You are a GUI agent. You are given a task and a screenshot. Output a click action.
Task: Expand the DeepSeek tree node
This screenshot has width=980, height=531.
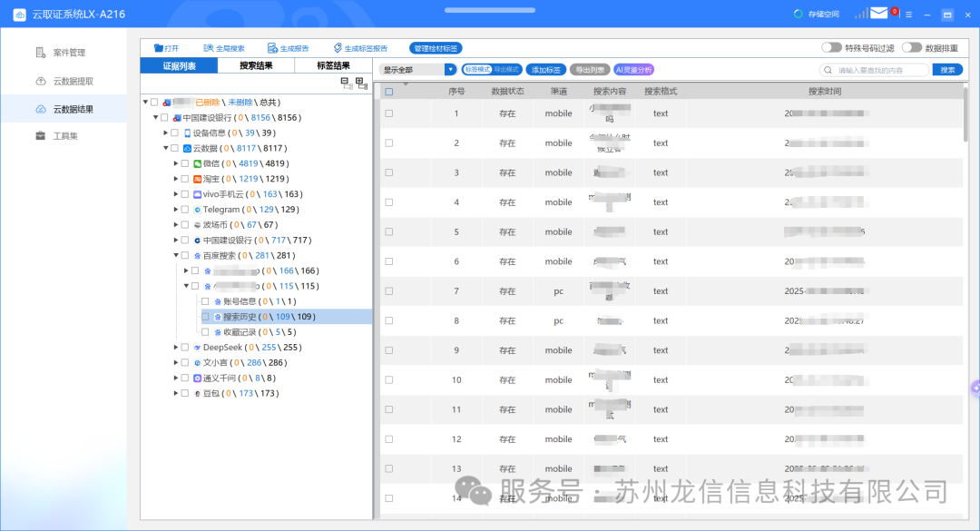coord(176,347)
